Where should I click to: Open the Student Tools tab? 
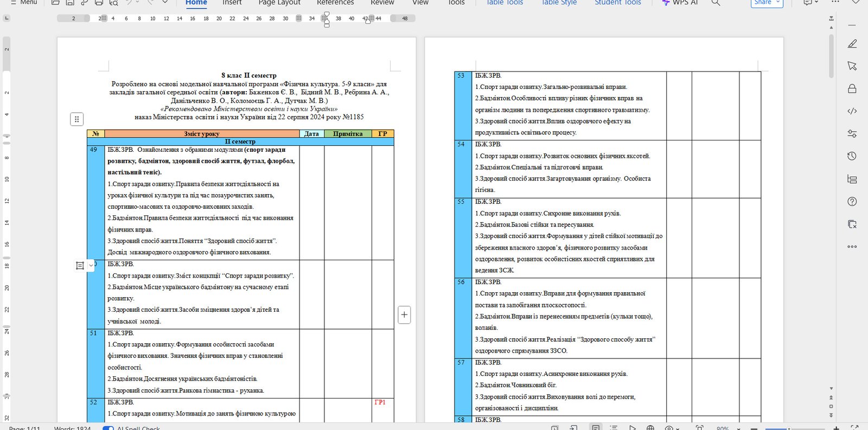pos(618,3)
